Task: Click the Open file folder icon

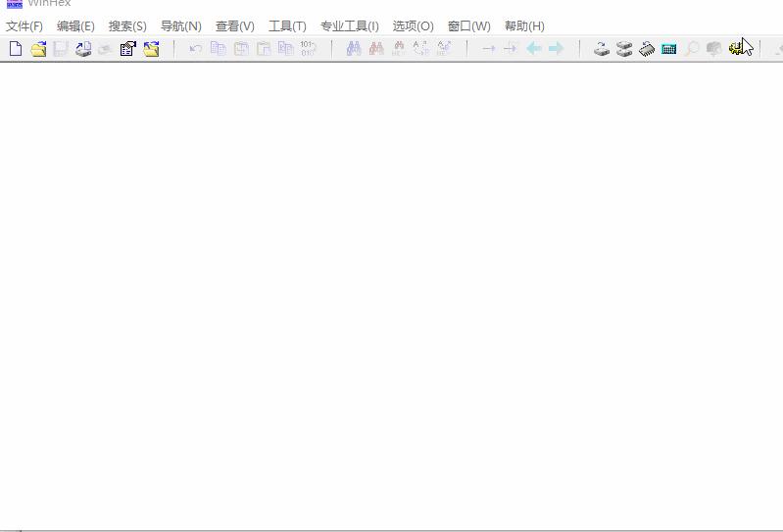Action: 38,48
